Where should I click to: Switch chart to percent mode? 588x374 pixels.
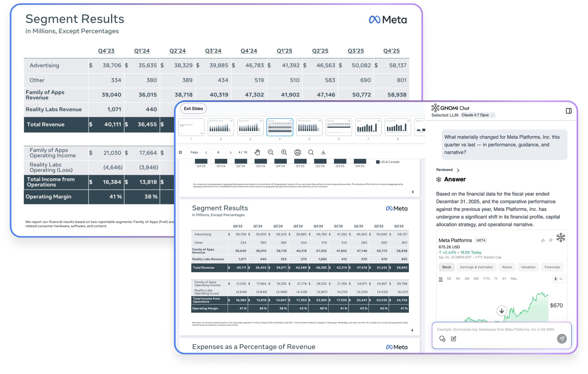pyautogui.click(x=561, y=279)
